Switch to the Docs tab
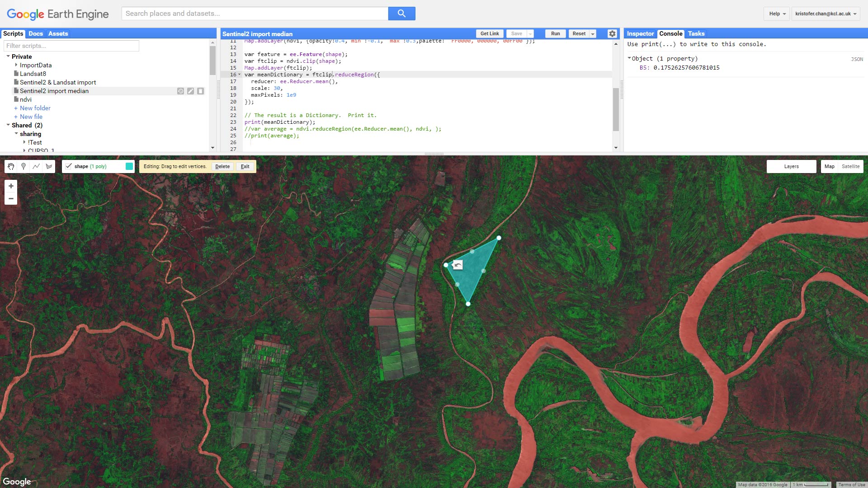 (x=36, y=33)
